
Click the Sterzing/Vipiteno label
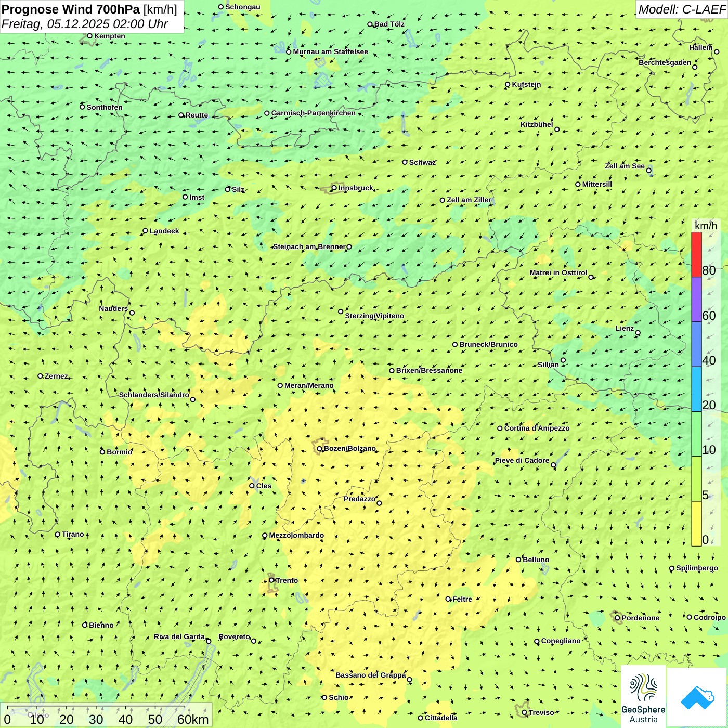coord(374,316)
